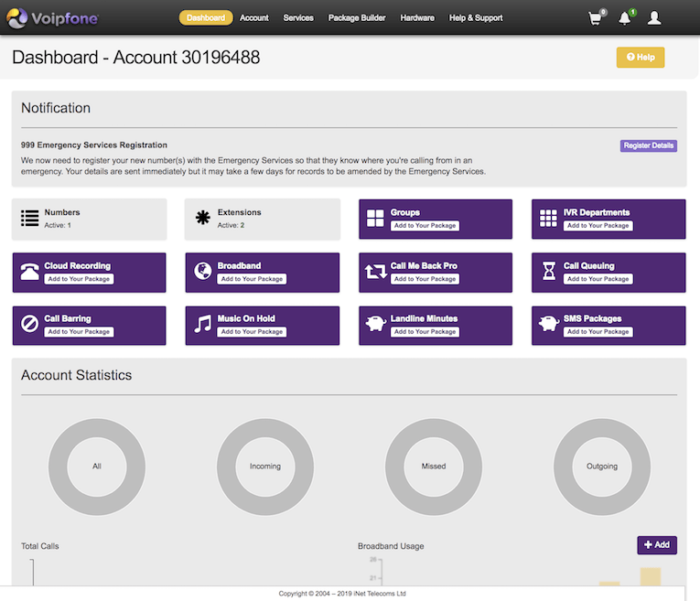Click the Incoming calls donut chart
Image resolution: width=700 pixels, height=601 pixels.
tap(265, 467)
